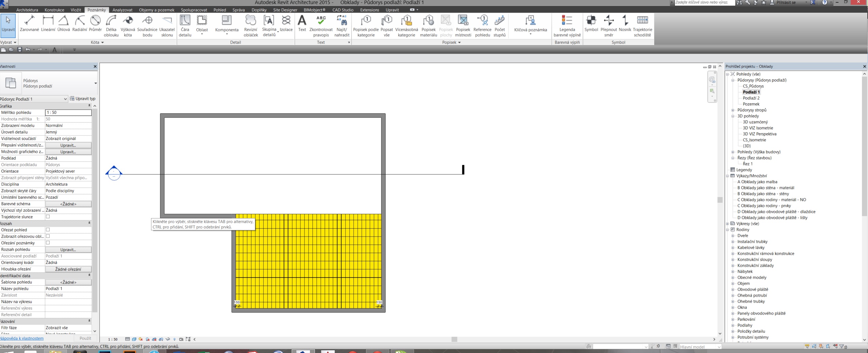
Task: Switch to the Architektura ribbon tab
Action: pyautogui.click(x=27, y=10)
